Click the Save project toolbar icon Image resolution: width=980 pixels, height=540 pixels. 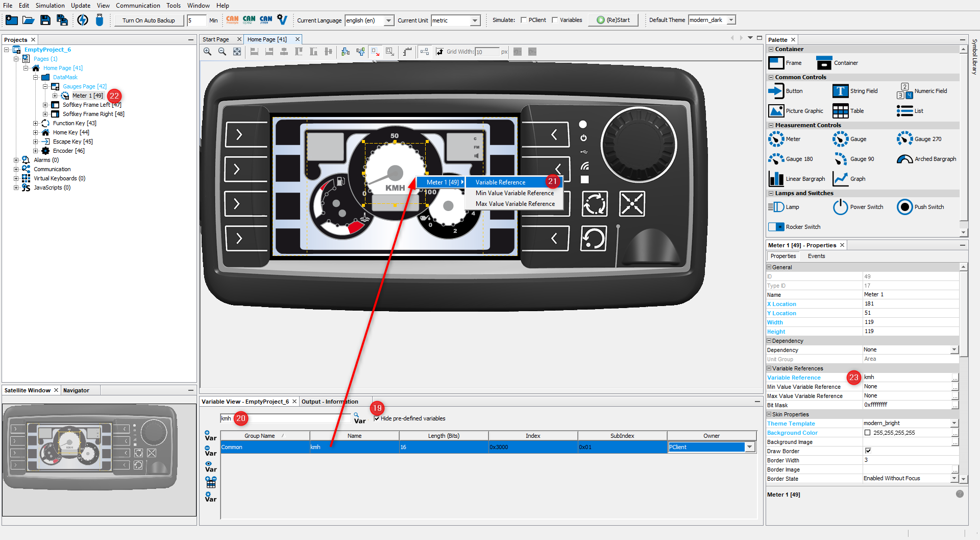tap(45, 20)
